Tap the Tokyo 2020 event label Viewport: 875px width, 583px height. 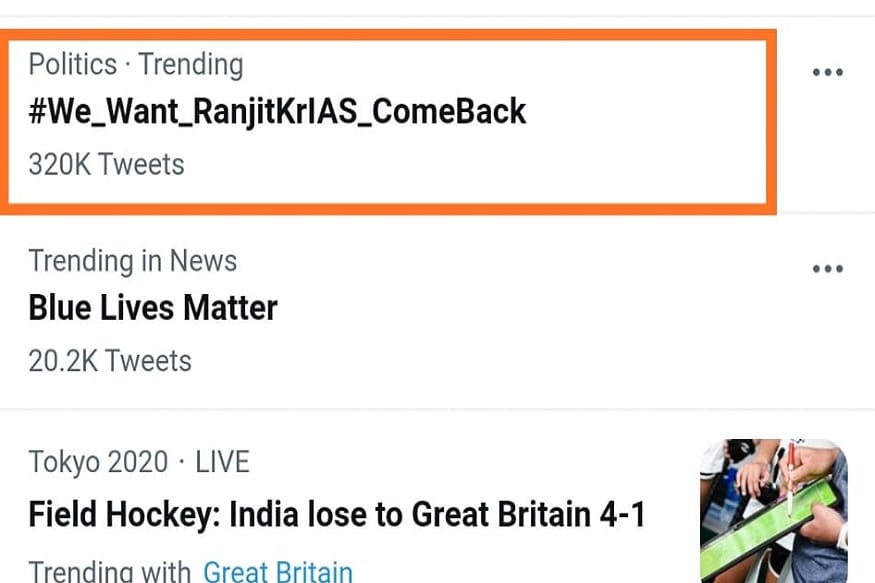(97, 462)
